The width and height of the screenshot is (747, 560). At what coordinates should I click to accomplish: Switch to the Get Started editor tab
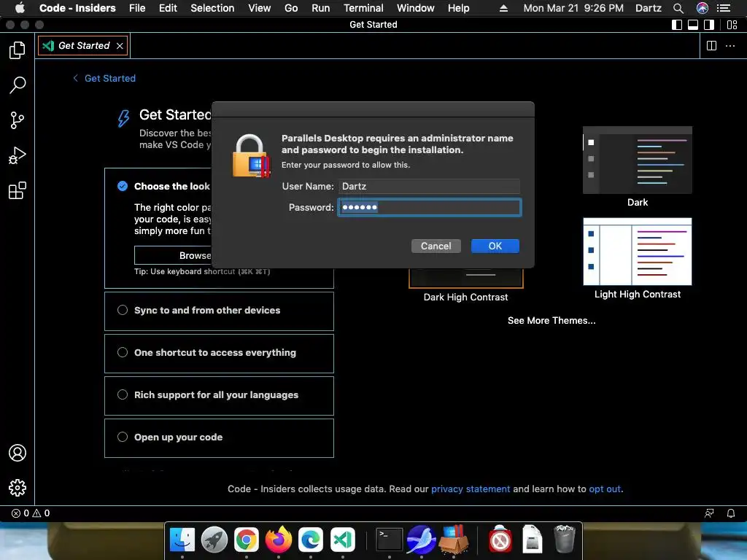pos(82,46)
